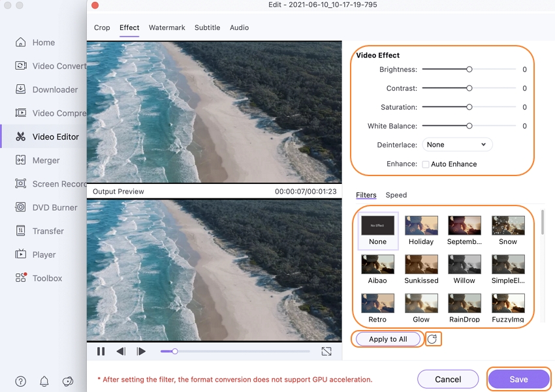Pause the video preview playback
This screenshot has width=555, height=392.
pos(101,352)
